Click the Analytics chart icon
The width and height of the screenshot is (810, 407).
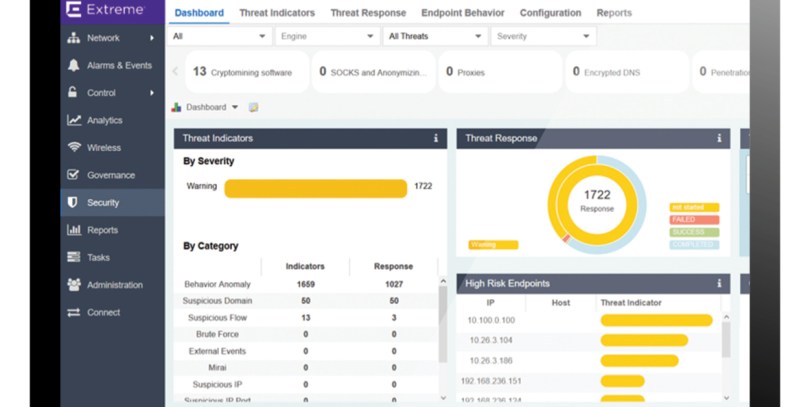click(74, 120)
